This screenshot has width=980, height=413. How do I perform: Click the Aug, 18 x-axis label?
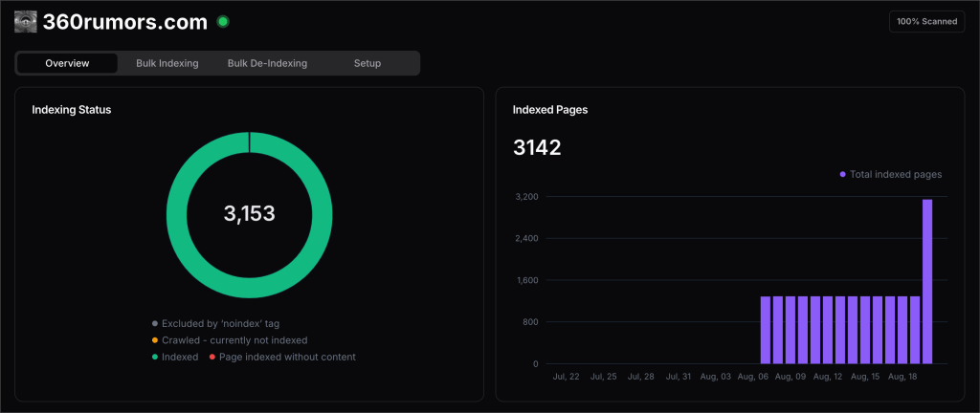pos(902,377)
